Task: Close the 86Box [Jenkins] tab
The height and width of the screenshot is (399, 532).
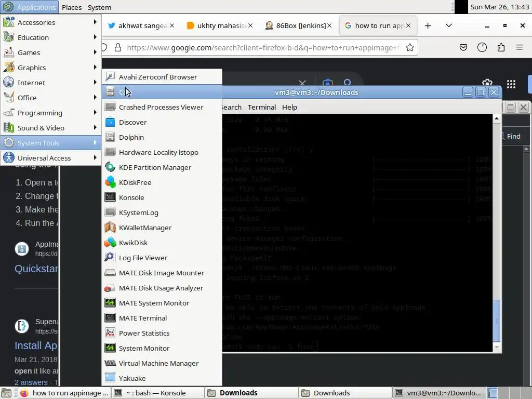Action: (x=329, y=25)
